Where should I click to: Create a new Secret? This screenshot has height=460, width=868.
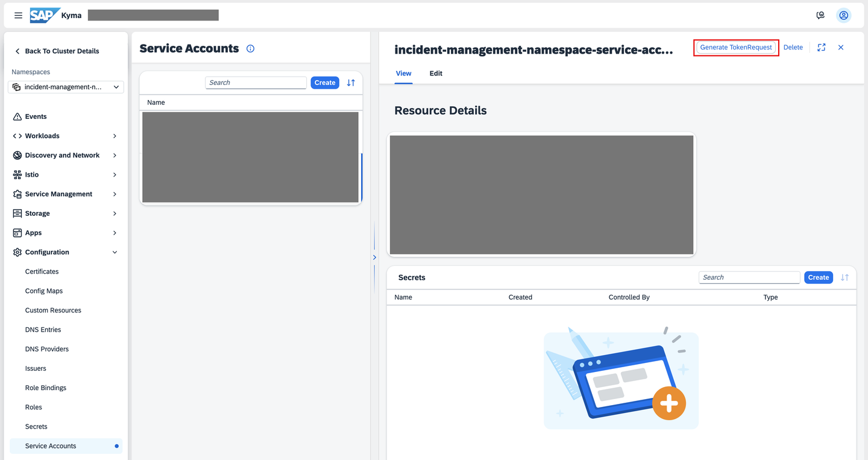point(818,277)
